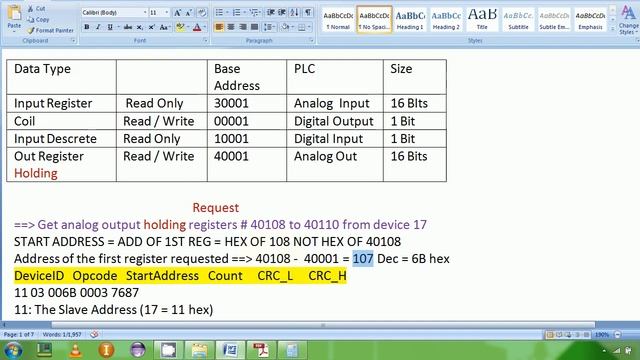Align text left

[x=219, y=27]
